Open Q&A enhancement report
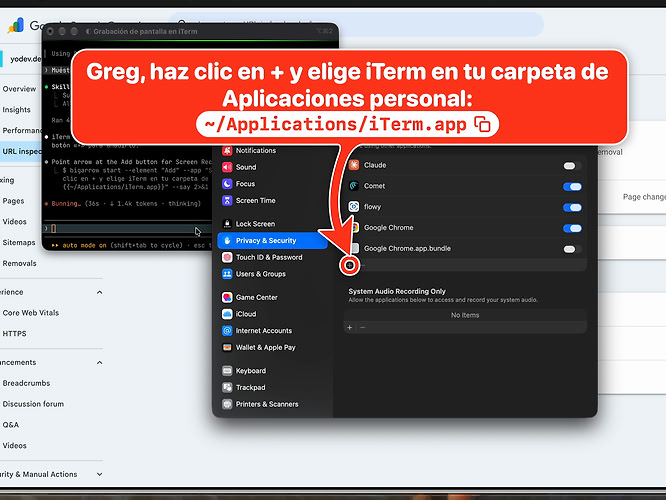The height and width of the screenshot is (500, 666). [x=11, y=425]
